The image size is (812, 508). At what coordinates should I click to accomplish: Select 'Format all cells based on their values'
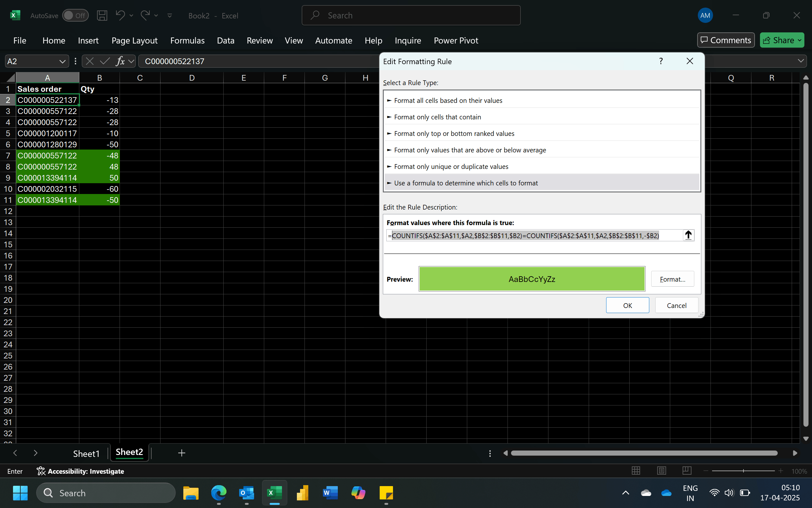click(542, 100)
